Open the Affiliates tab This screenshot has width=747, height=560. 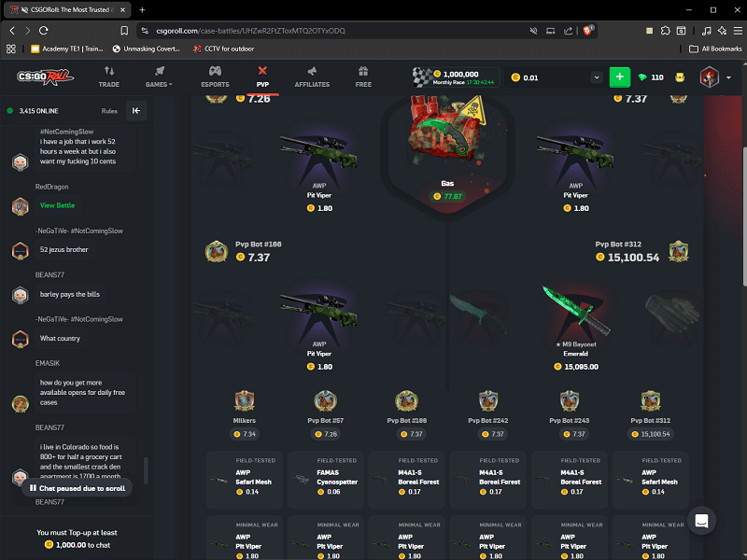click(312, 77)
